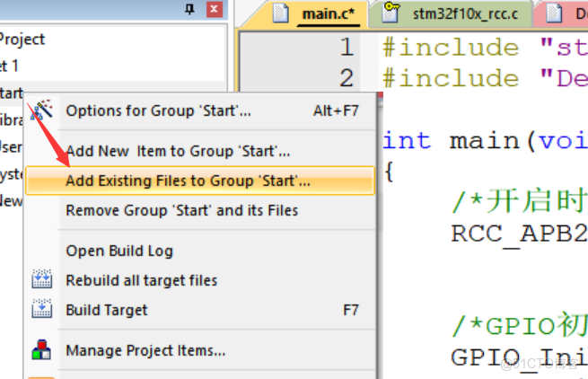The height and width of the screenshot is (379, 588).
Task: Click the main.c tab document icon
Action: point(281,13)
